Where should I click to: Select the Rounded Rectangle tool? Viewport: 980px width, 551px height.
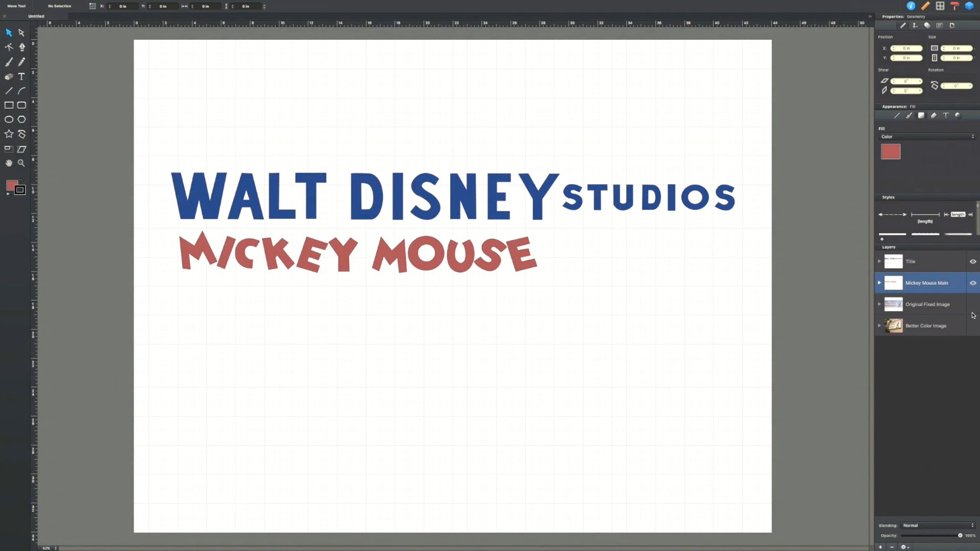pyautogui.click(x=22, y=105)
